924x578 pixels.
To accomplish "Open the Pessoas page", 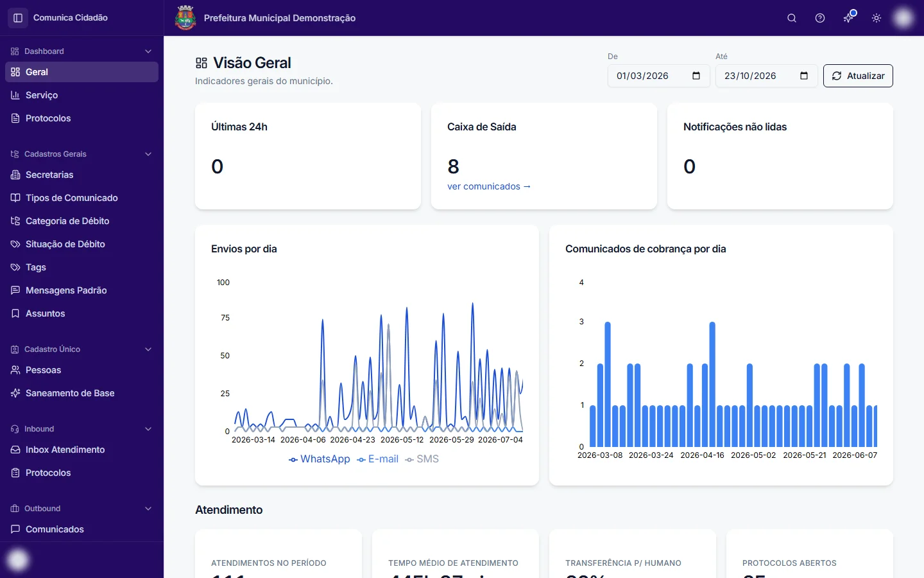I will click(x=81, y=370).
